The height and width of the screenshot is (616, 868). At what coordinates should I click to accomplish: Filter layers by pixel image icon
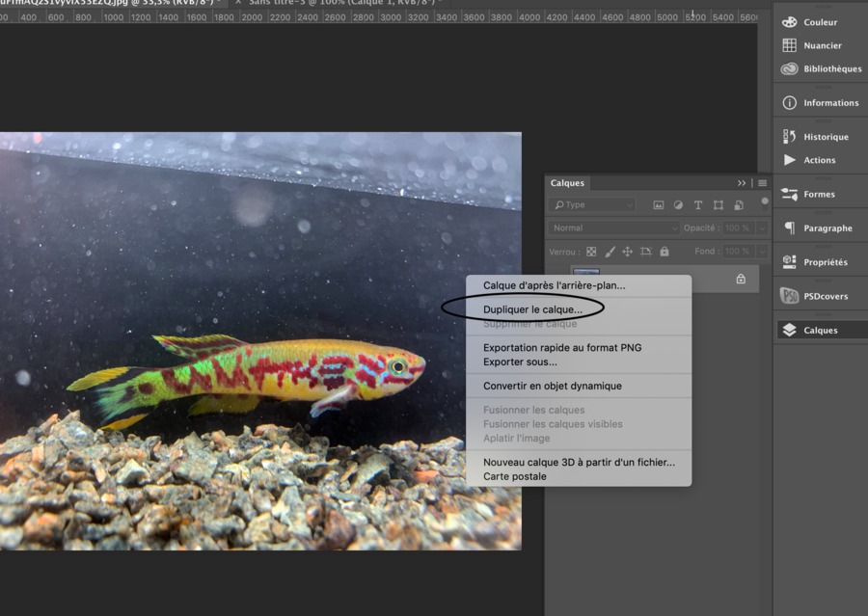[658, 205]
